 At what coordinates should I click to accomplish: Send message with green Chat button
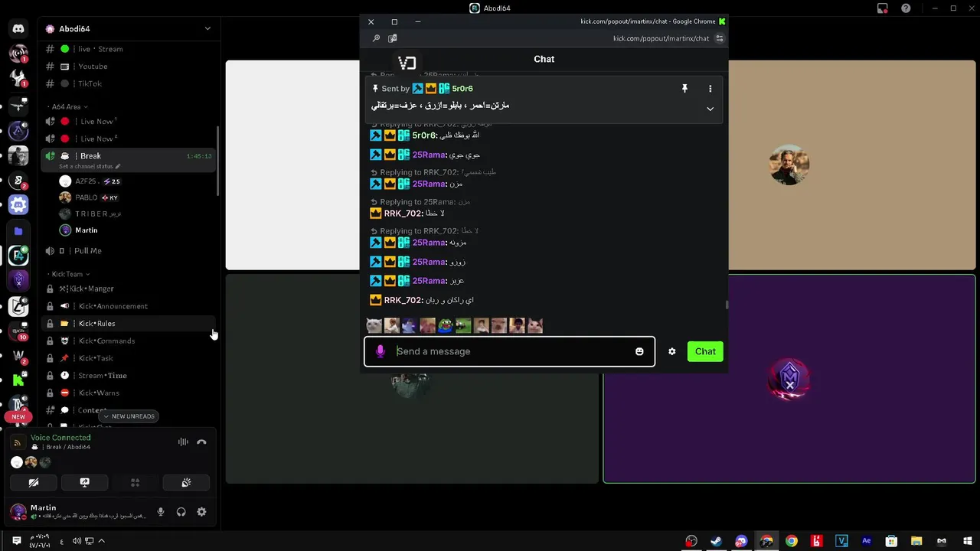pos(705,351)
